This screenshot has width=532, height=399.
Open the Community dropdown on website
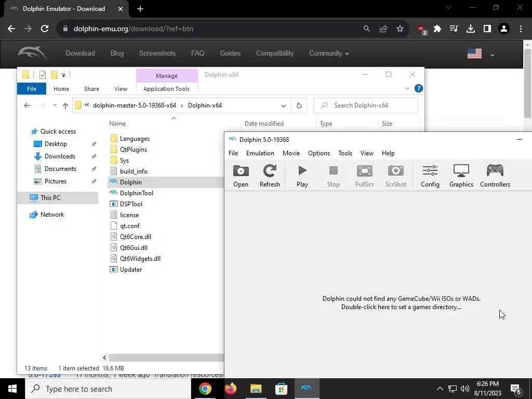tap(329, 54)
